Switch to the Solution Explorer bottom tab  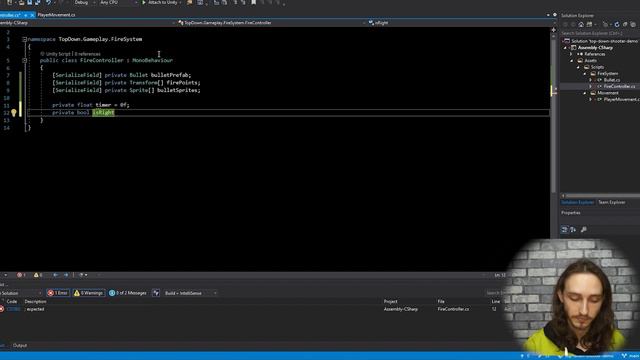coord(578,202)
